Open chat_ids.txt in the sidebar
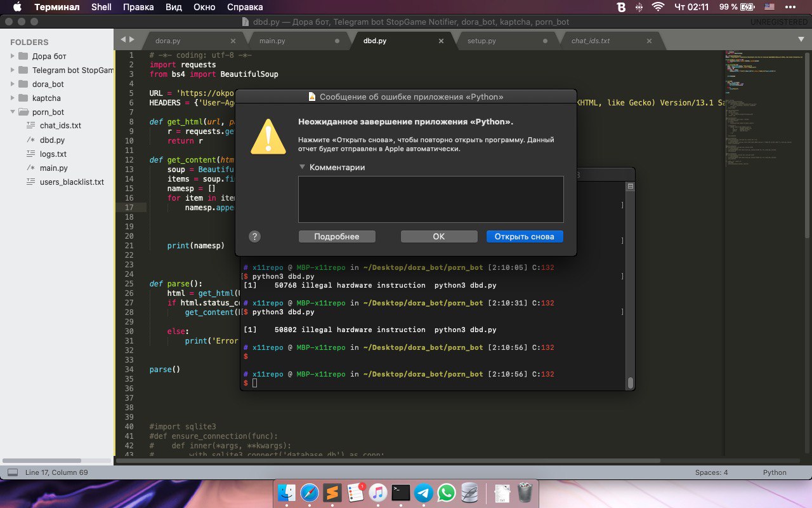The image size is (812, 508). tap(60, 126)
